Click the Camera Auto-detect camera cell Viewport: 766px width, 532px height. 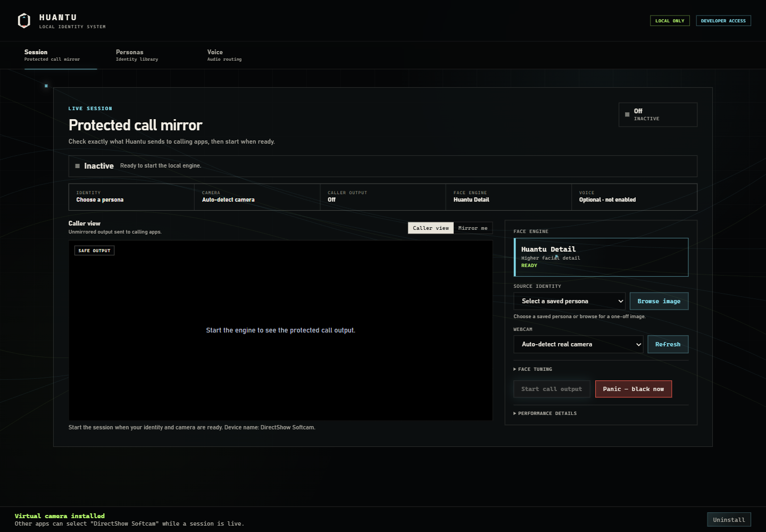point(257,197)
